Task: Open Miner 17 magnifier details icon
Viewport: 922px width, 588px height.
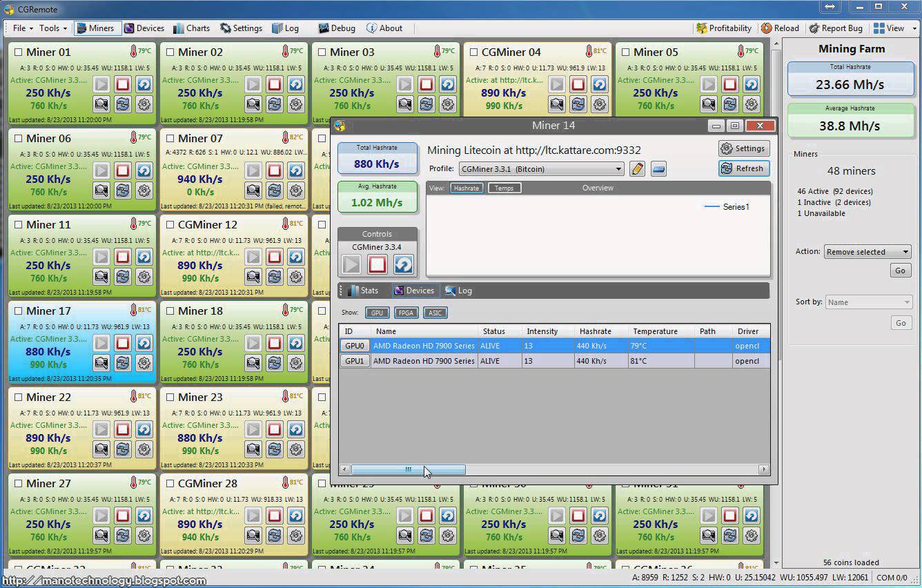Action: [x=101, y=364]
